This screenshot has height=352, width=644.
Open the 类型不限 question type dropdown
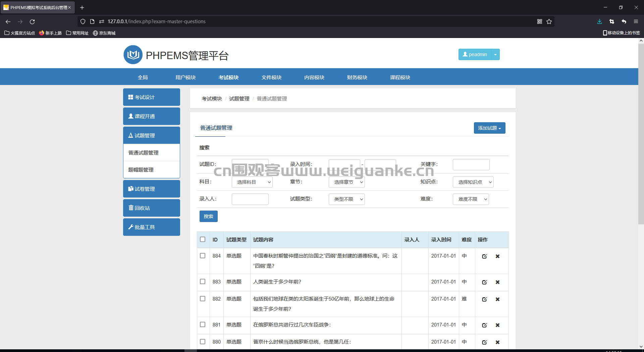pyautogui.click(x=347, y=199)
